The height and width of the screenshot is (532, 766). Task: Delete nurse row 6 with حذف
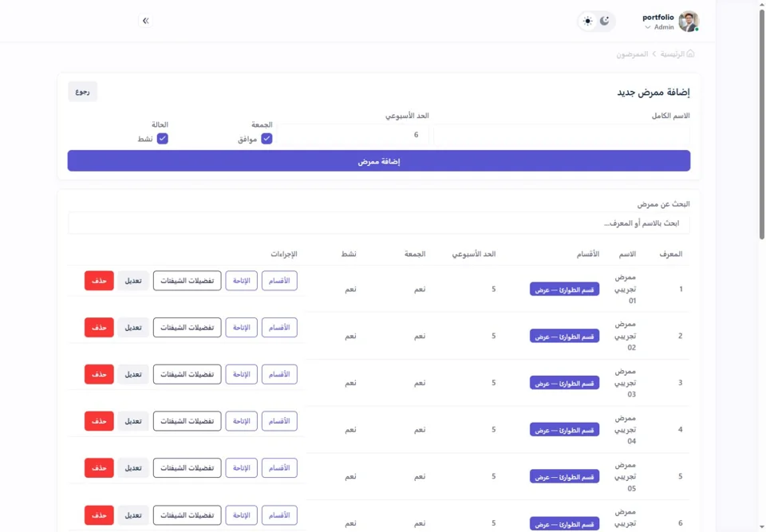pos(99,515)
